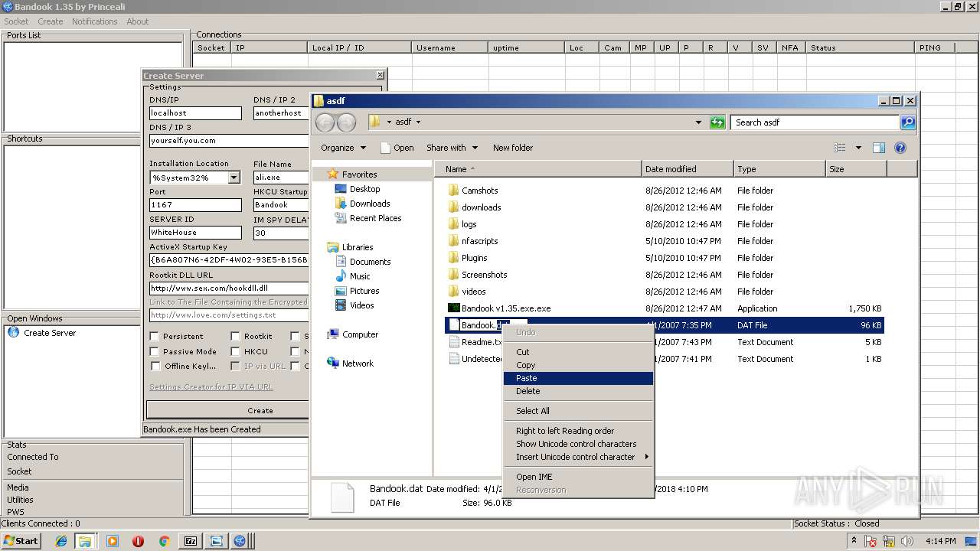This screenshot has width=980, height=551.
Task: Click the Port 1167 field
Action: pyautogui.click(x=195, y=205)
